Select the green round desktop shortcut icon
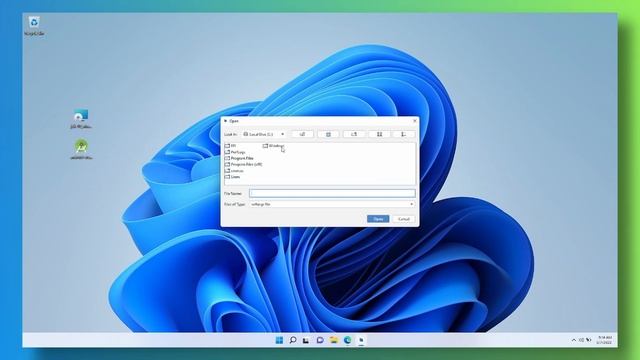 click(x=81, y=149)
